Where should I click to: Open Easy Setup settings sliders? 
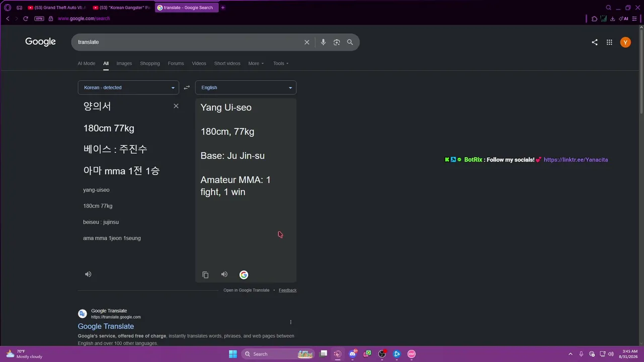(x=634, y=19)
